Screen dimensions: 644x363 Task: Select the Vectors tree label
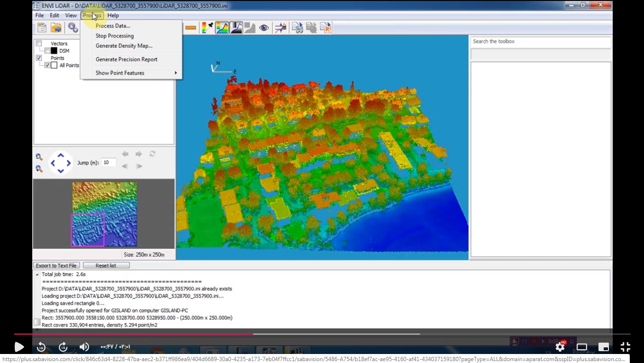59,44
